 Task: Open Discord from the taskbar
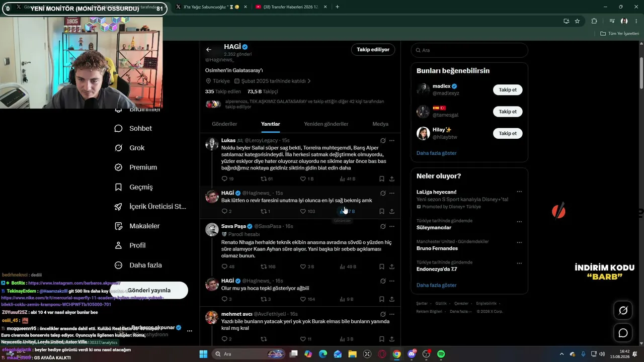coord(412,354)
